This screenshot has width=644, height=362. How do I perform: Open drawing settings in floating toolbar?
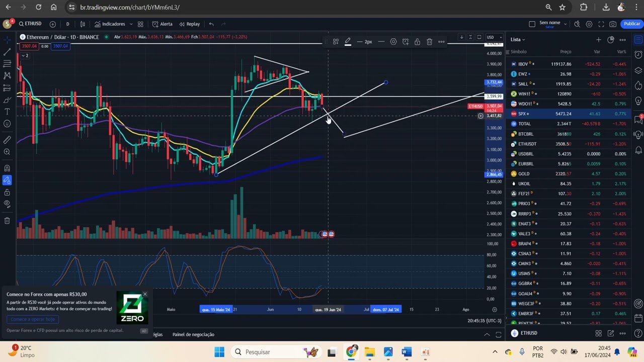pyautogui.click(x=393, y=42)
